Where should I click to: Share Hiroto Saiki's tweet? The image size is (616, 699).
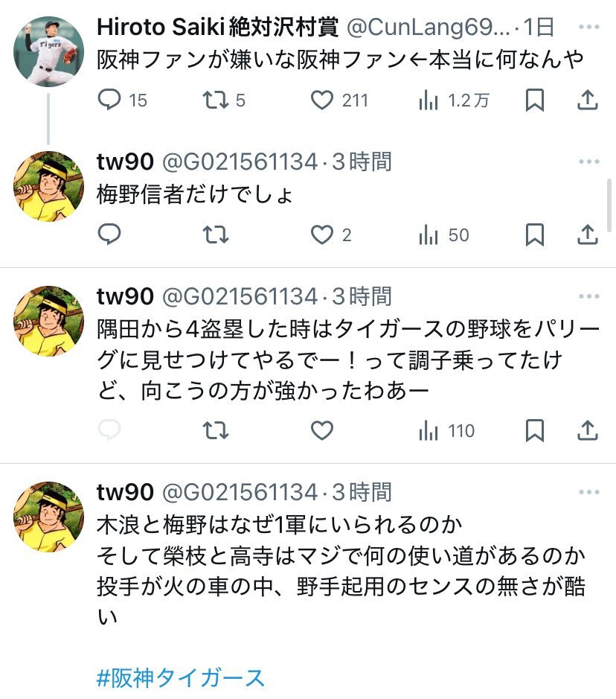coord(588,100)
